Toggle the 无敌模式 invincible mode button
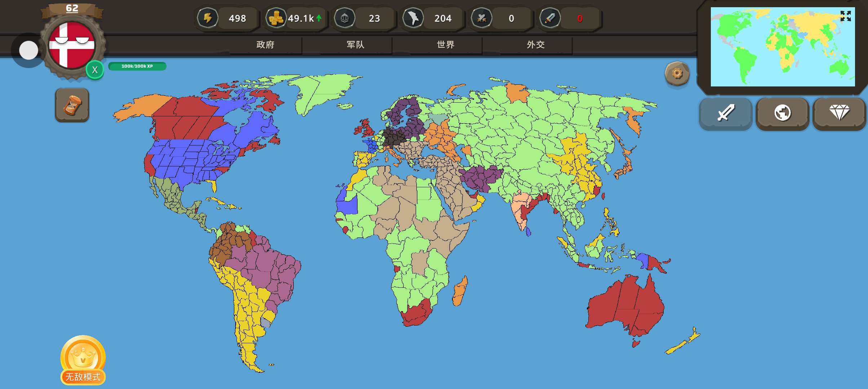868x389 pixels. [83, 360]
